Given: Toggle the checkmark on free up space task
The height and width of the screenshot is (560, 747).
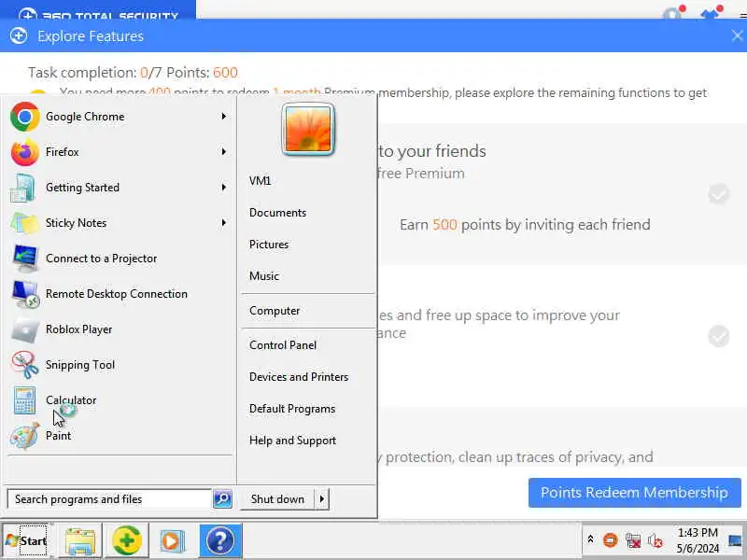Looking at the screenshot, I should (718, 336).
